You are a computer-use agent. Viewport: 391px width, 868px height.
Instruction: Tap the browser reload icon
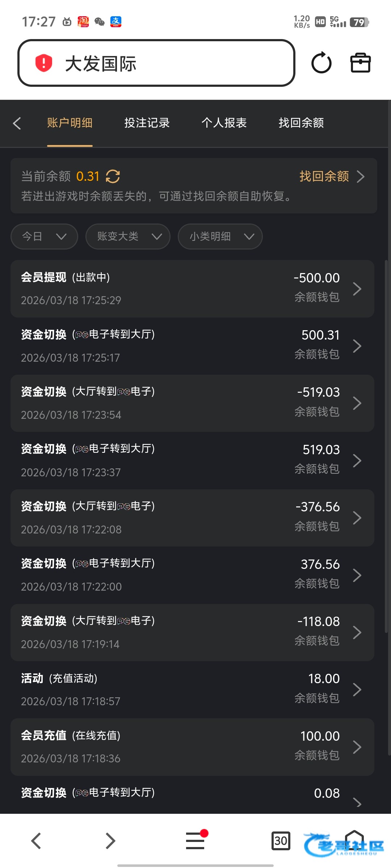(321, 63)
